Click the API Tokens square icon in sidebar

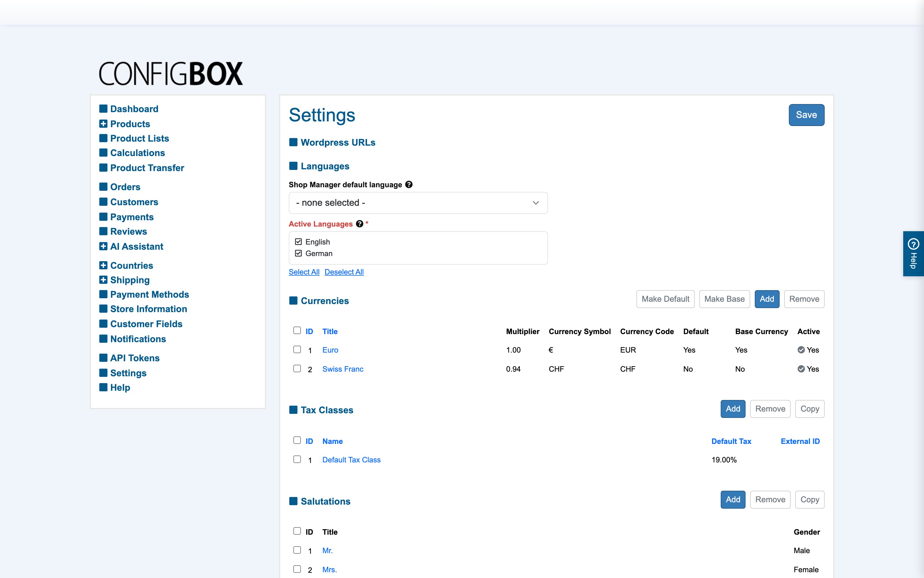pos(103,358)
